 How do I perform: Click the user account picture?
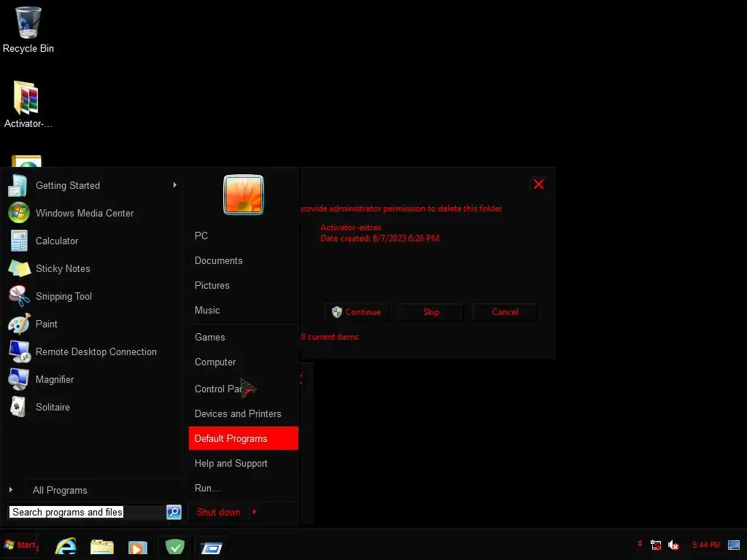[x=244, y=195]
